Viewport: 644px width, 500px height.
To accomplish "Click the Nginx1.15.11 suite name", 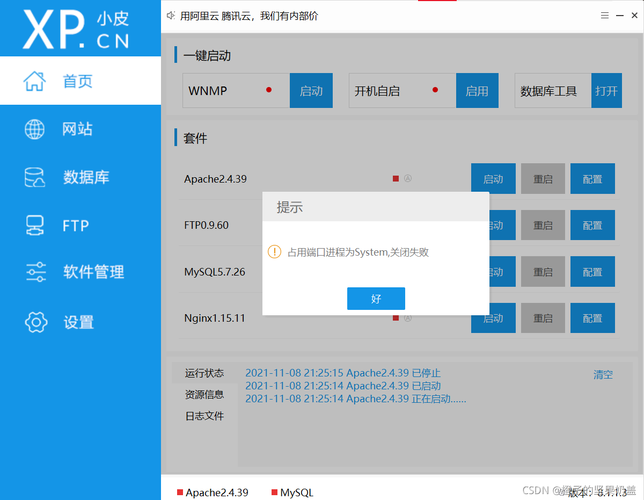I will click(214, 318).
